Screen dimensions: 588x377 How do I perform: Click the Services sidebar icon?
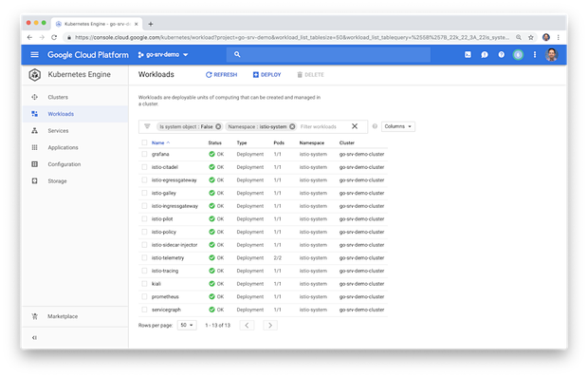click(x=34, y=131)
